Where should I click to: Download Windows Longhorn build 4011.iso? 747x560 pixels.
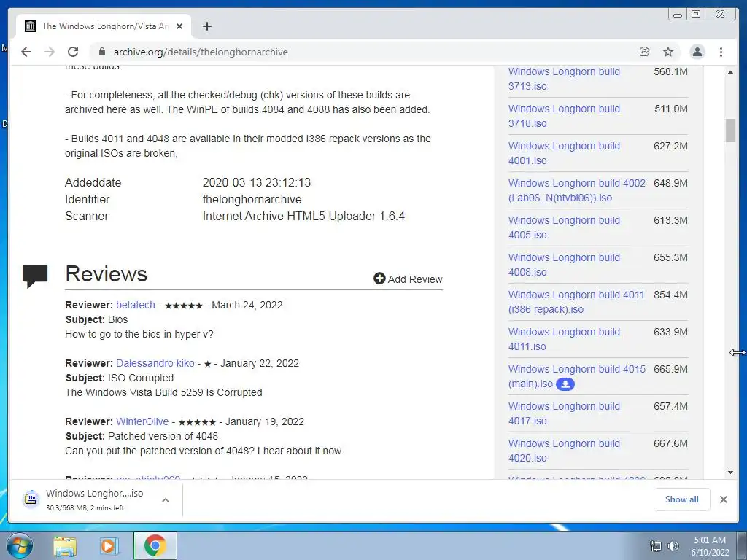click(x=564, y=338)
